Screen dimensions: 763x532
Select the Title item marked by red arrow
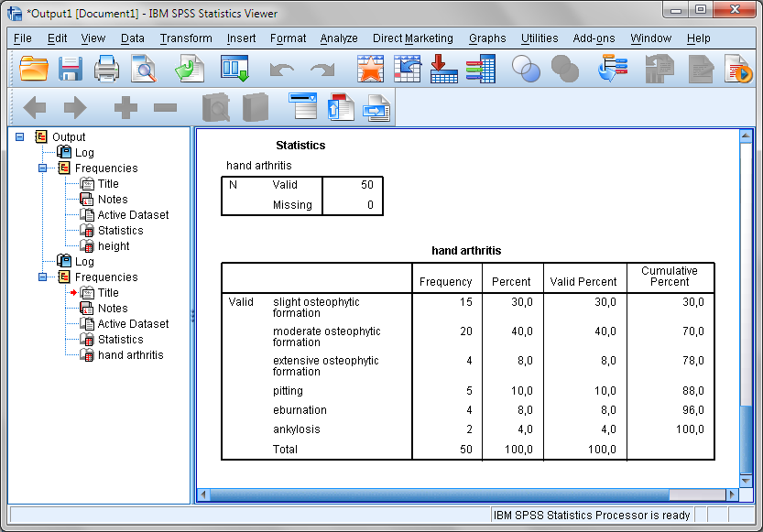tap(108, 293)
